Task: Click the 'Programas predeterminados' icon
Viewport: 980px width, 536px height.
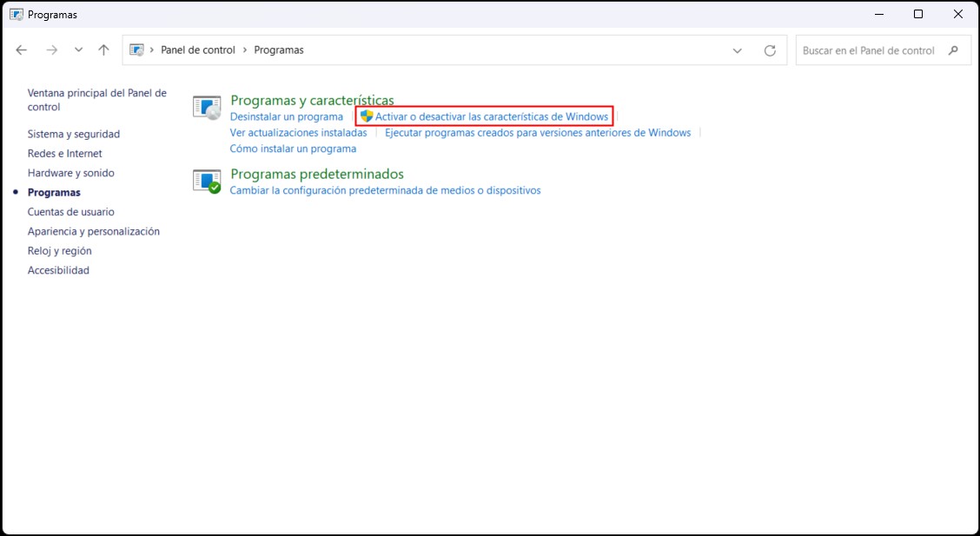Action: (207, 182)
